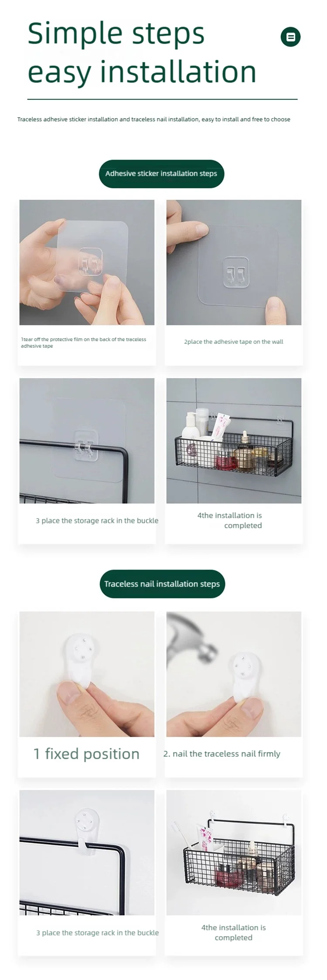Open the photo of rack hanging on nail hook
327x980 pixels.
[x=87, y=852]
